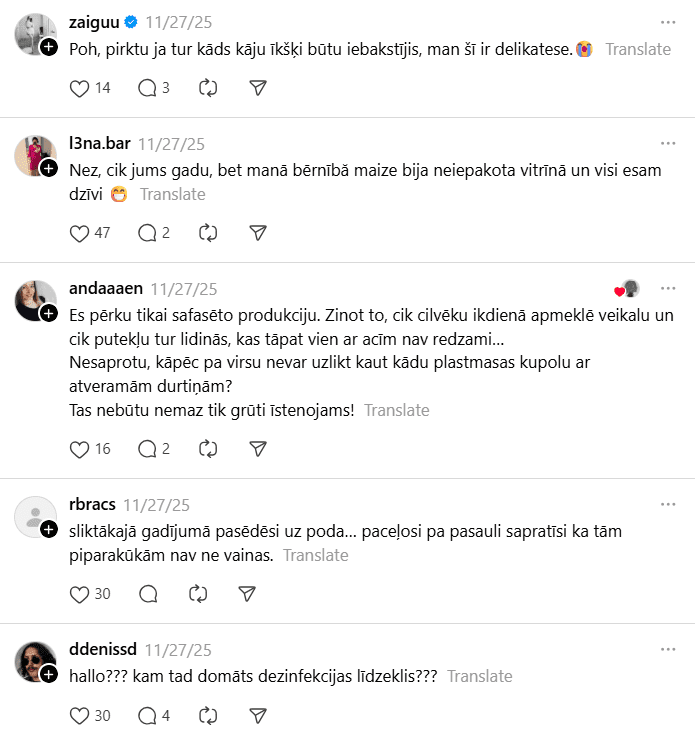695x736 pixels.
Task: Open replies on zaiguu's comment
Action: pyautogui.click(x=147, y=88)
